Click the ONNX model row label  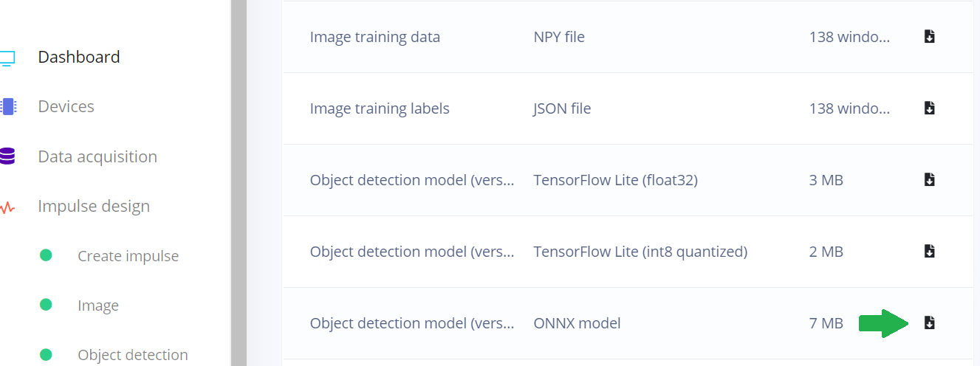click(x=577, y=322)
